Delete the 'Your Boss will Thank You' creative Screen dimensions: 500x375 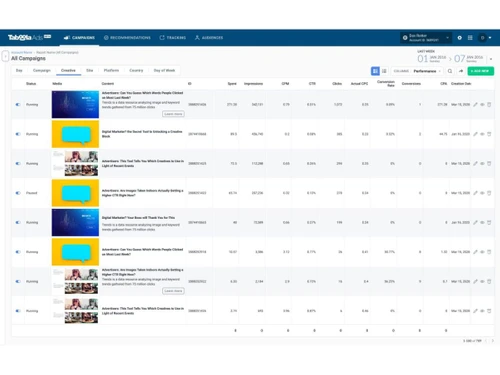[x=489, y=222]
